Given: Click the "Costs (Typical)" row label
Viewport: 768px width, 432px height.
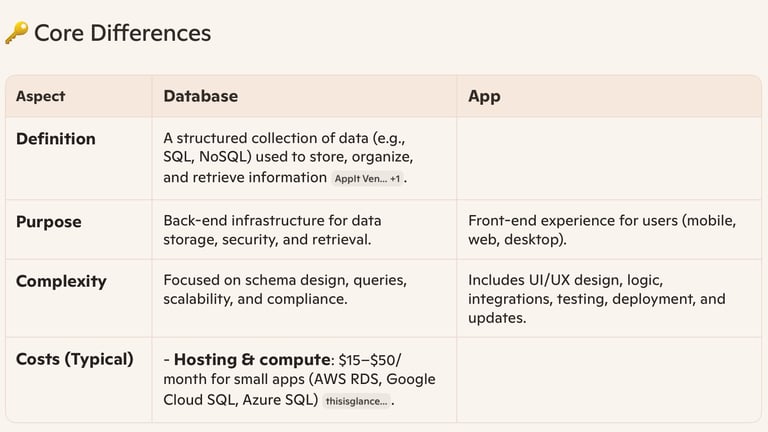Looking at the screenshot, I should point(74,359).
